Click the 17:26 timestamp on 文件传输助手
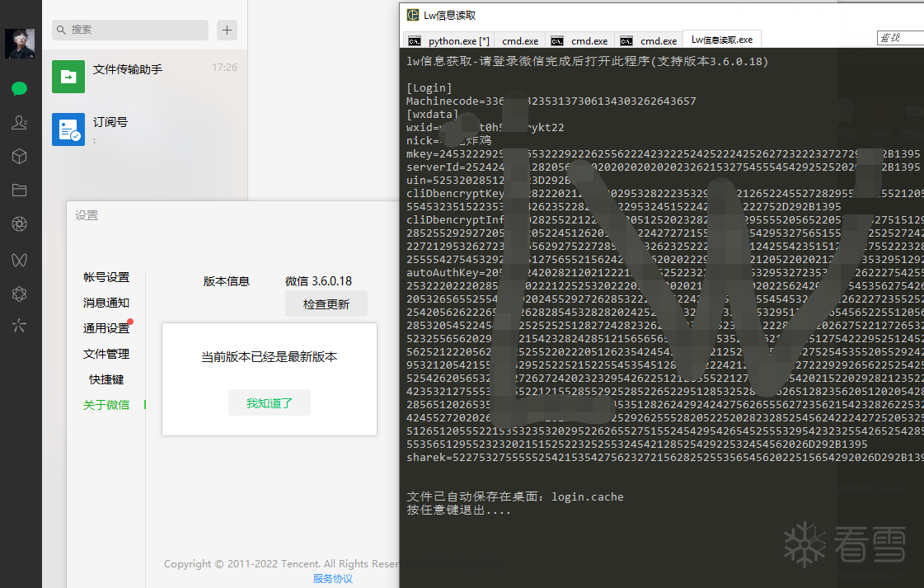The height and width of the screenshot is (588, 924). coord(224,68)
